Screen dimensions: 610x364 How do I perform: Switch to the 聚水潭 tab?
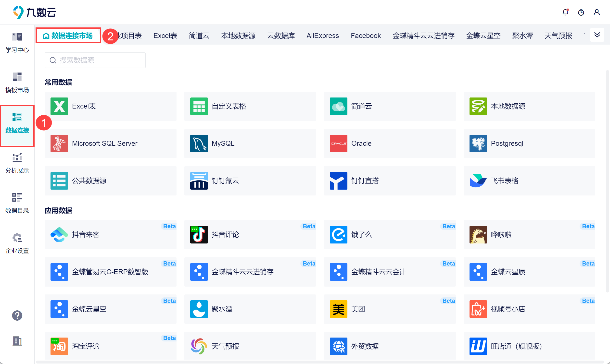[523, 36]
